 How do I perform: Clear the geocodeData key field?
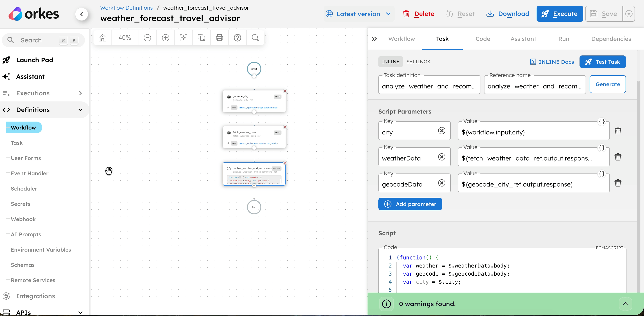point(442,183)
